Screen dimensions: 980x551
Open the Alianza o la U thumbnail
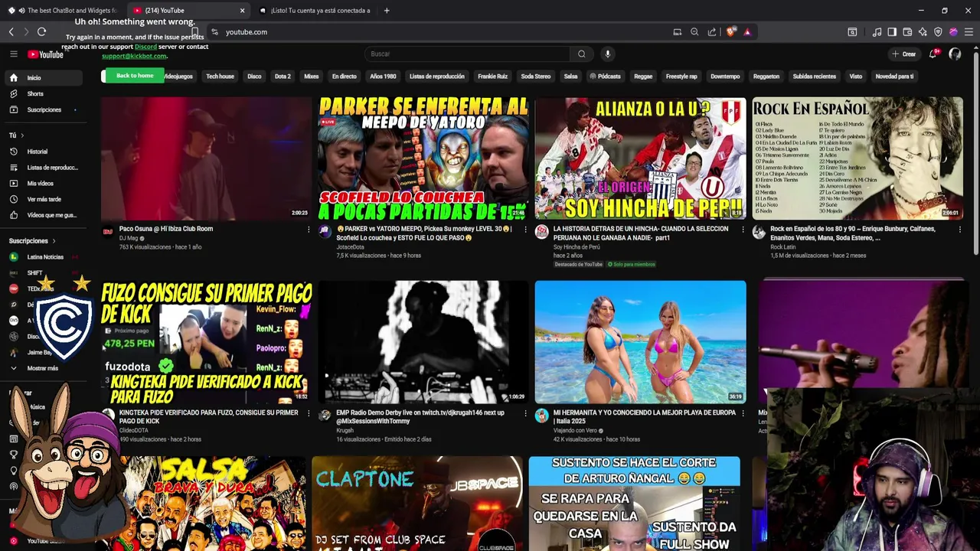640,158
